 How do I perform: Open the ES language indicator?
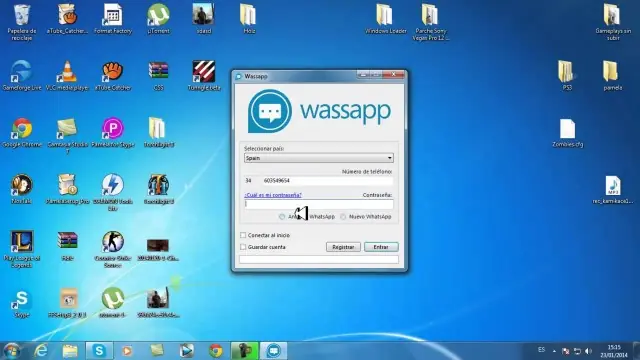click(x=541, y=350)
